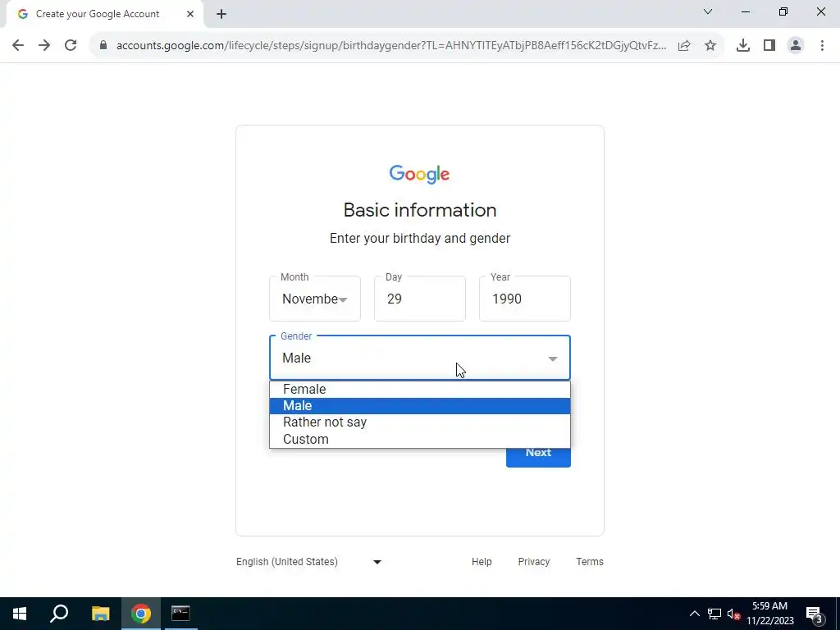Open the Terms link
Image resolution: width=840 pixels, height=630 pixels.
[x=590, y=561]
